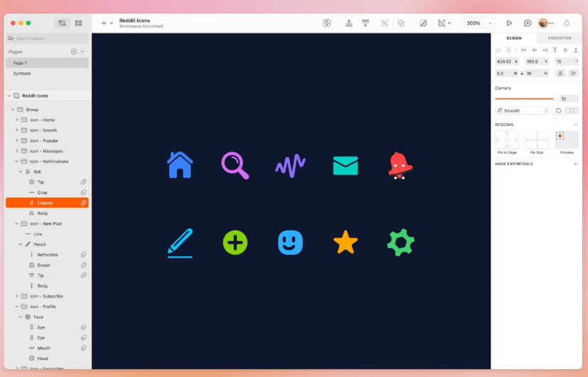Viewport: 588px width, 377px height.
Task: Switch to the Prototype tab
Action: (x=560, y=38)
